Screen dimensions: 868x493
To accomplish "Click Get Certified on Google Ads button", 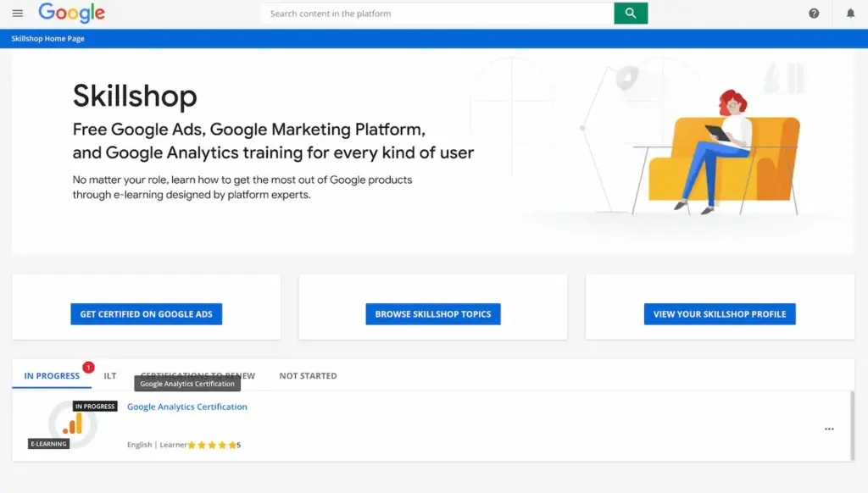I will 146,313.
